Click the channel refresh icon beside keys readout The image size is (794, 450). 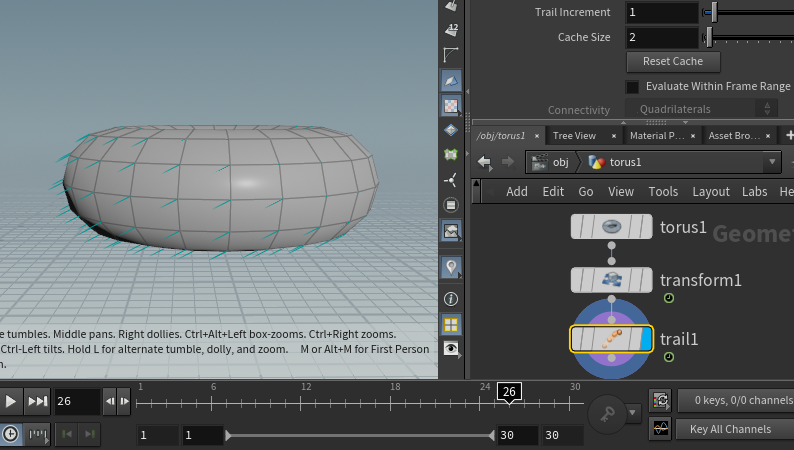click(660, 401)
